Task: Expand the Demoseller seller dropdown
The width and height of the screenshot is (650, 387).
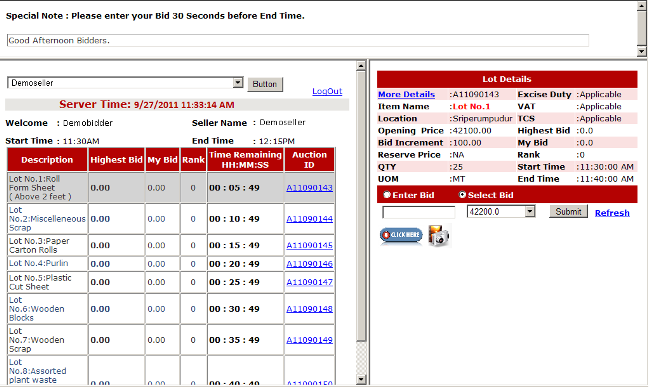Action: pyautogui.click(x=125, y=83)
